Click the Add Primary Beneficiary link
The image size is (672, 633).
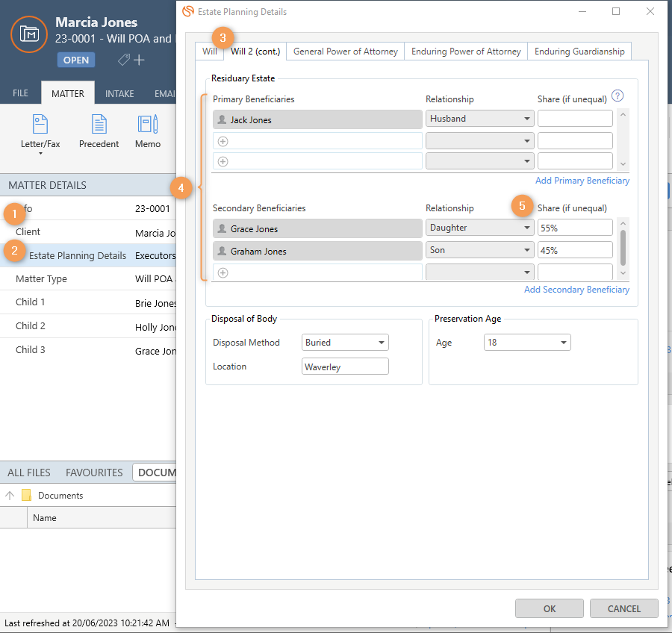tap(582, 181)
